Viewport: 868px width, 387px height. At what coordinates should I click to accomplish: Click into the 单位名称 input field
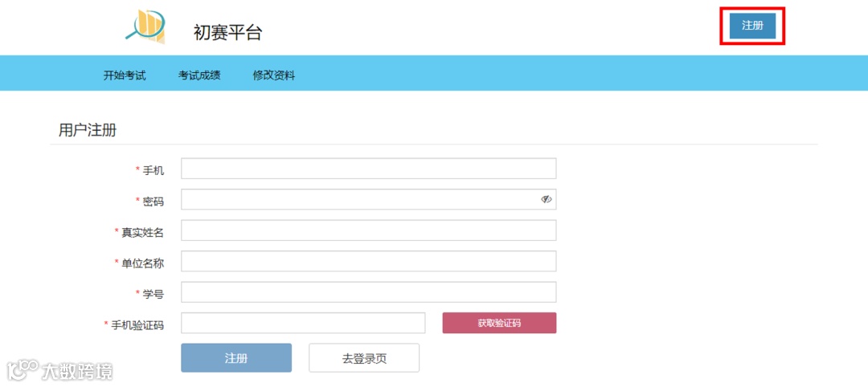tap(369, 261)
